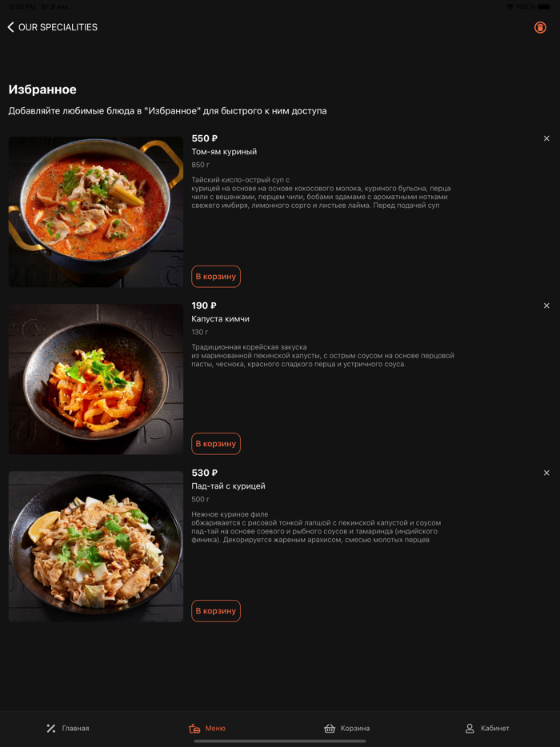Add Капуста кимчи to cart
Screen dimensions: 560x747
216,444
